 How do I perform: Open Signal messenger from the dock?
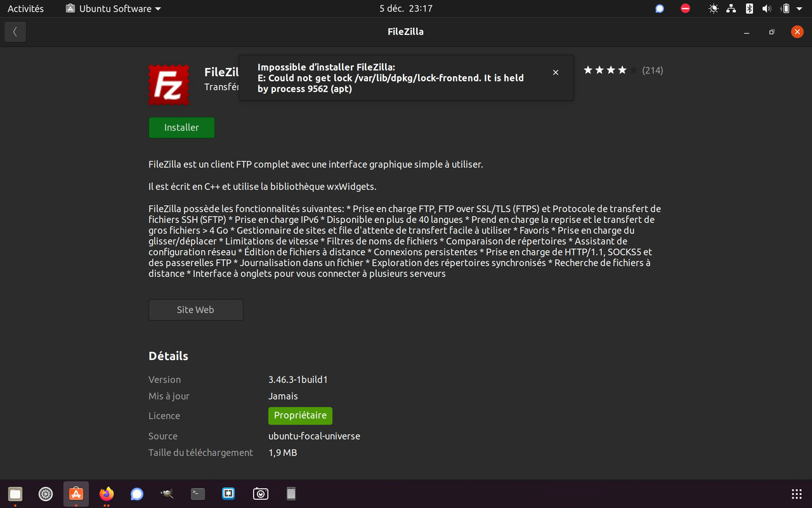[136, 493]
